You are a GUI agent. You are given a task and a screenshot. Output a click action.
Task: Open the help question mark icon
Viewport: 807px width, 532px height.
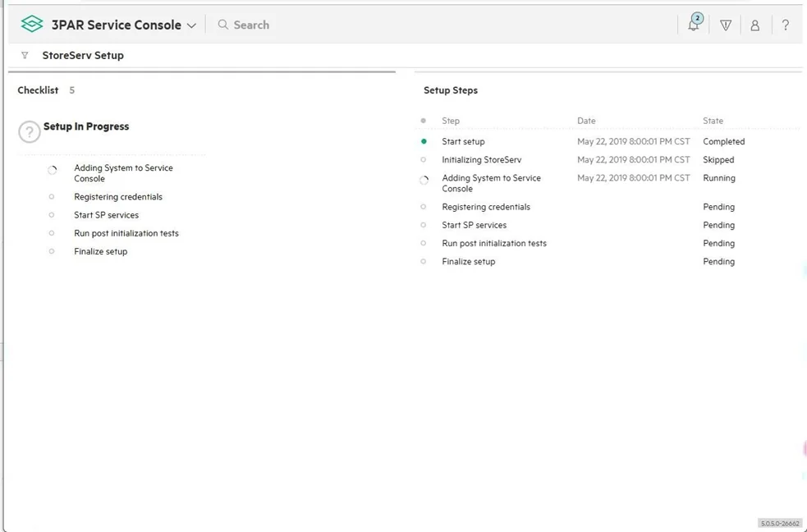[x=786, y=25]
